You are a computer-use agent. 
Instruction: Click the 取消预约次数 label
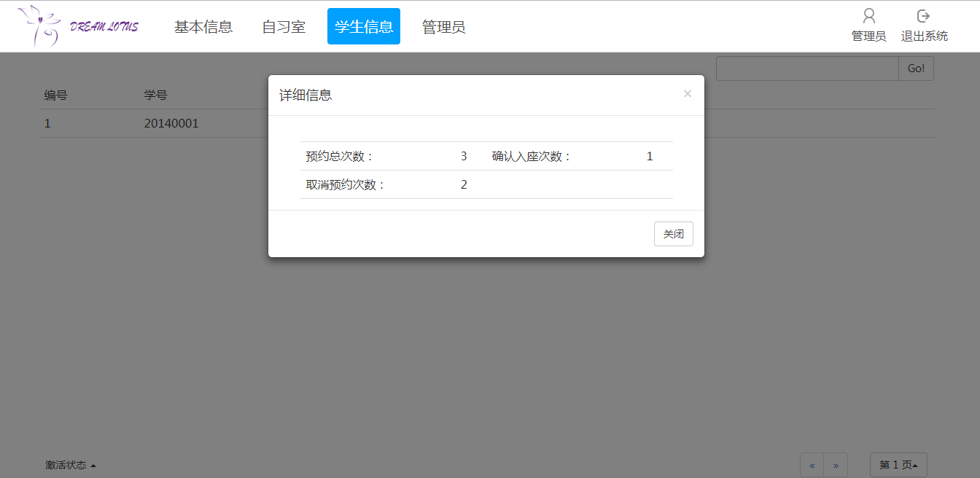coord(346,184)
